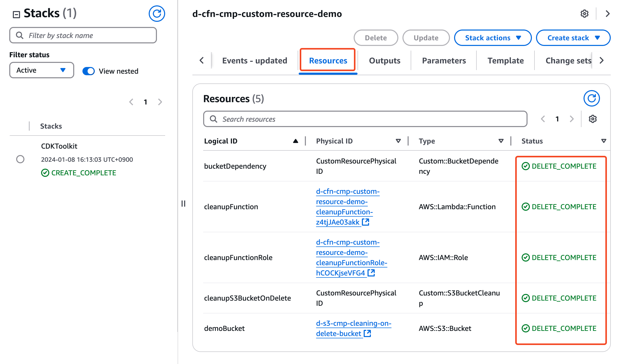Expand the Stack actions menu
620x364 pixels.
coord(493,38)
